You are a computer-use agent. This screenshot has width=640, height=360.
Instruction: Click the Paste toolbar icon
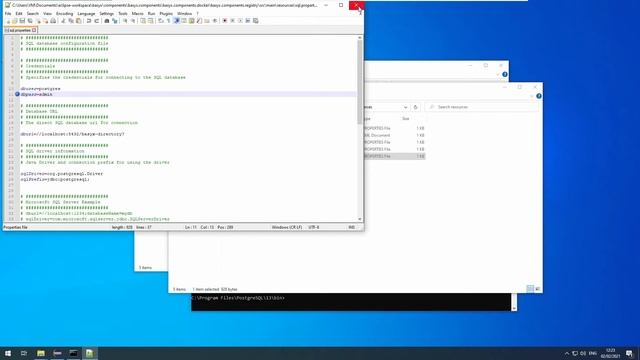pos(78,20)
